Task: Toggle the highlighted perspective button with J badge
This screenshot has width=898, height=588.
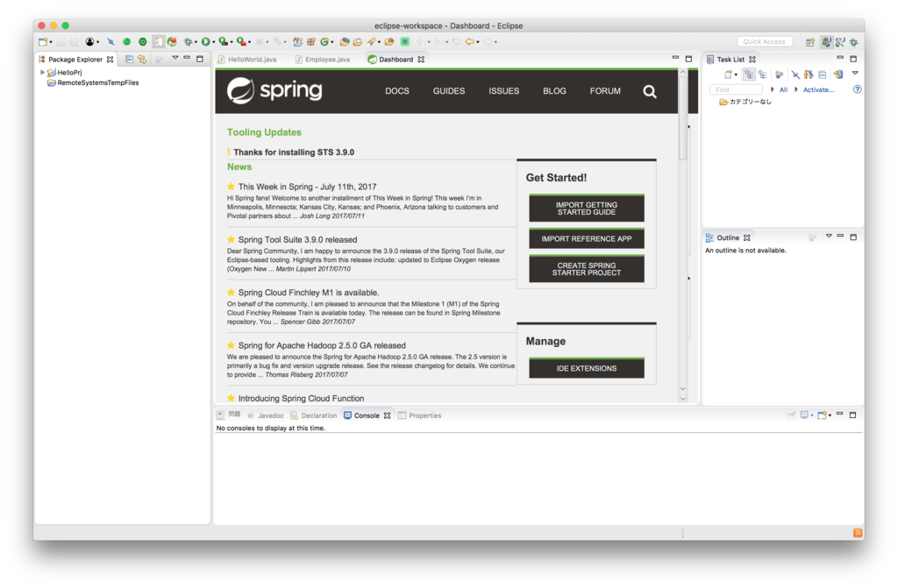Action: [x=826, y=42]
